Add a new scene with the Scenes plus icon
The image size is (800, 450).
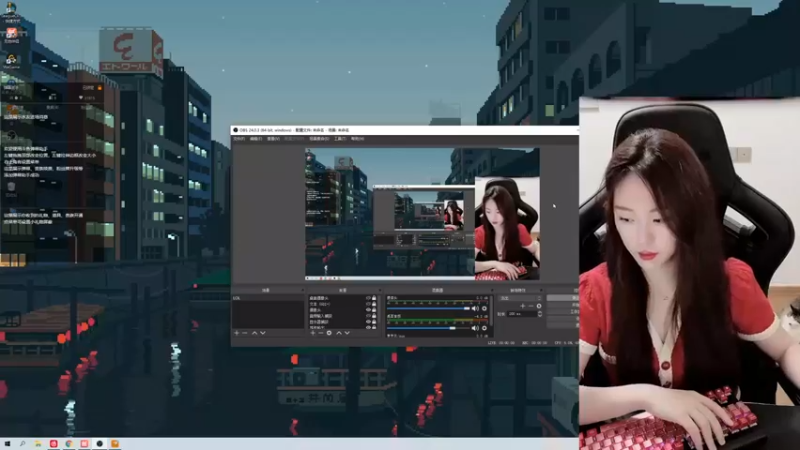(x=237, y=333)
